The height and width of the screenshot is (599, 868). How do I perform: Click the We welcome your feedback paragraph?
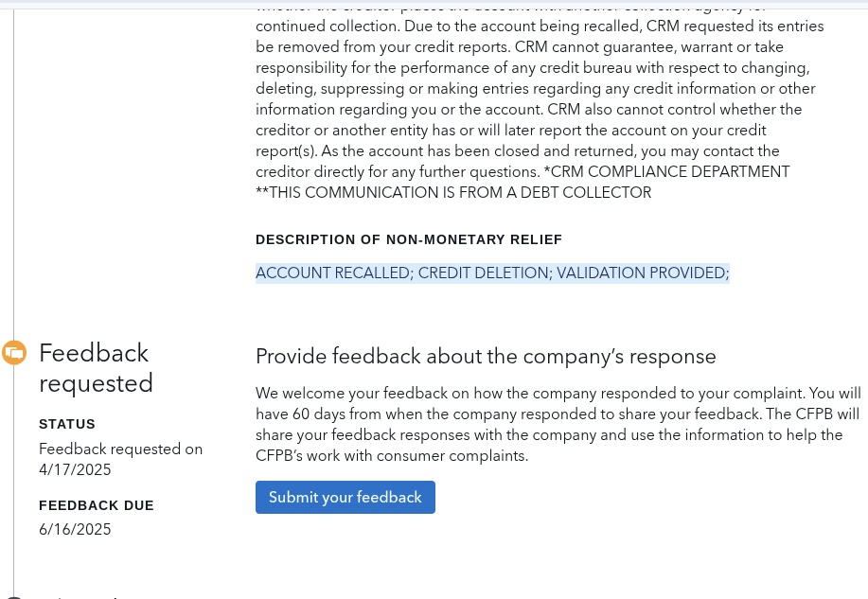tap(558, 424)
